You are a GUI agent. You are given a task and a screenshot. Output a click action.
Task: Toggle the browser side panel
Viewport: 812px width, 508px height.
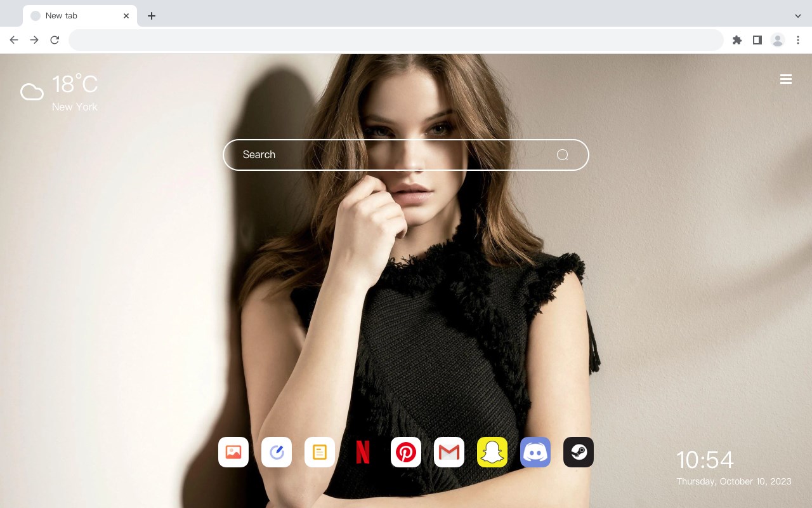(757, 40)
